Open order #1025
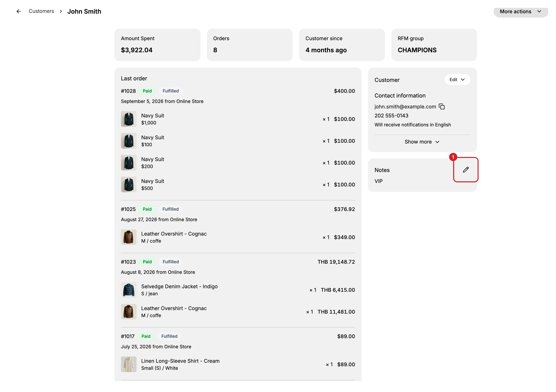Image resolution: width=556 pixels, height=392 pixels. [x=128, y=209]
